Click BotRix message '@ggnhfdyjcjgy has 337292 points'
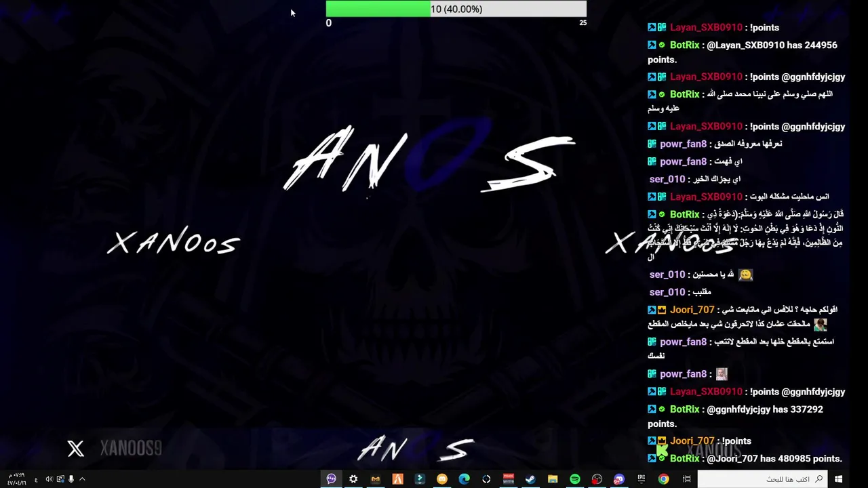868x488 pixels. (736, 416)
